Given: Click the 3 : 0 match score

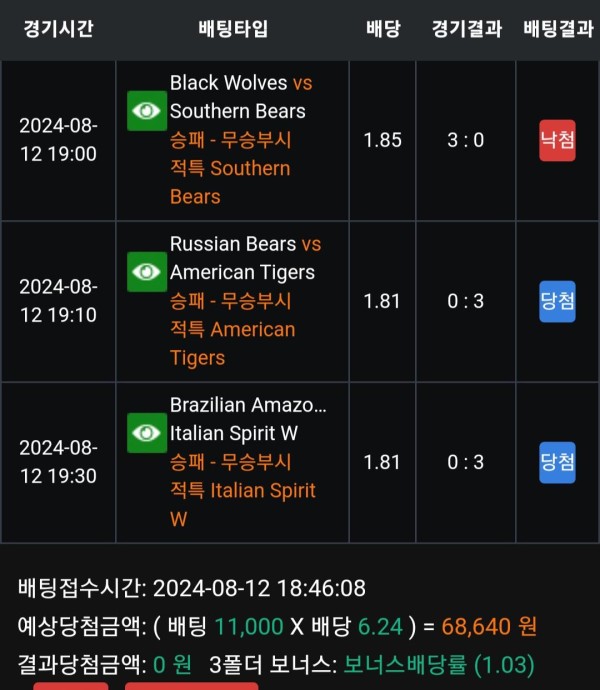Looking at the screenshot, I should pyautogui.click(x=466, y=140).
